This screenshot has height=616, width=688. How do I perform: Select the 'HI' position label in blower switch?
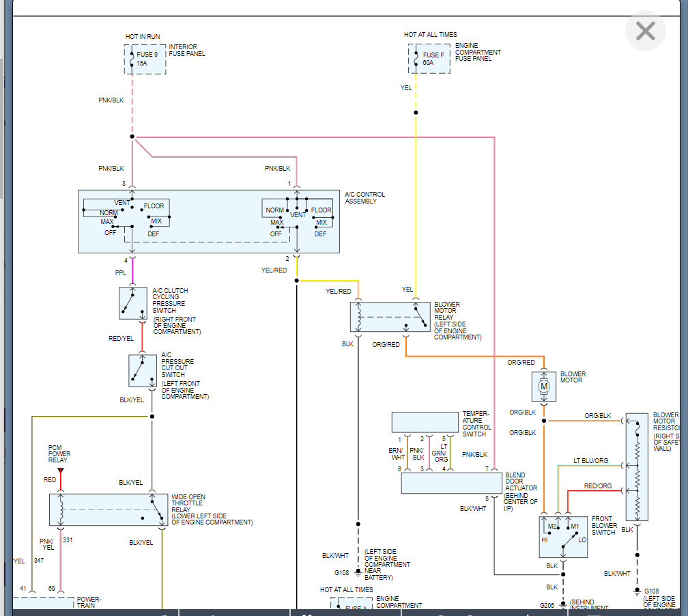(x=545, y=540)
